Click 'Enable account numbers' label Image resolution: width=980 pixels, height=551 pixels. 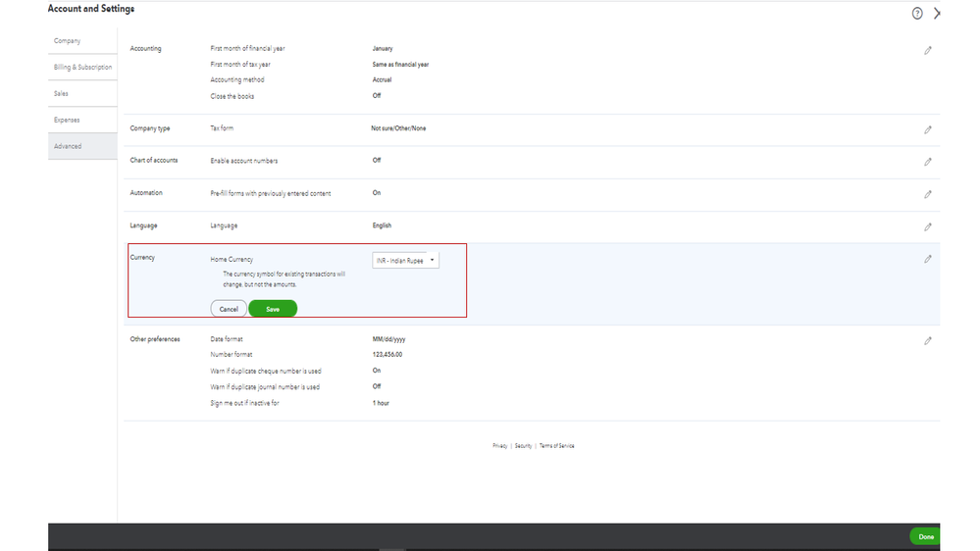click(x=243, y=161)
